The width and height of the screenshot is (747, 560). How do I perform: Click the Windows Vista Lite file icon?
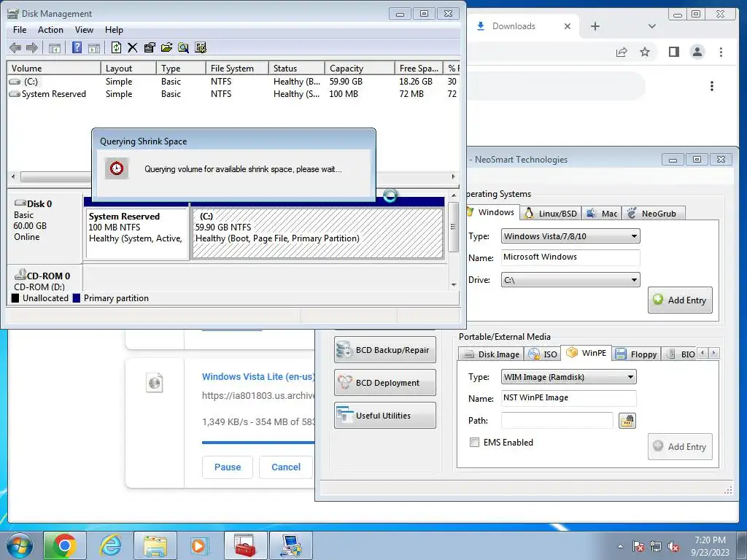(155, 382)
